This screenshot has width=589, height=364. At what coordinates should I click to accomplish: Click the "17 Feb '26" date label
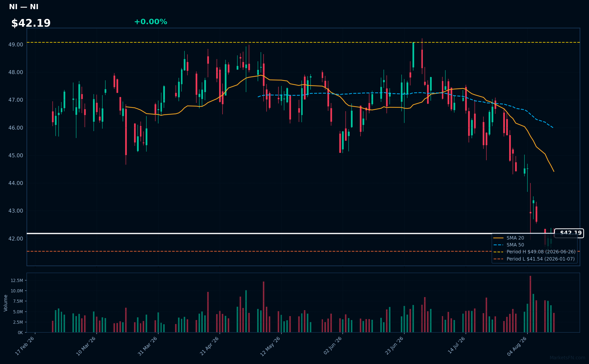pos(25,346)
